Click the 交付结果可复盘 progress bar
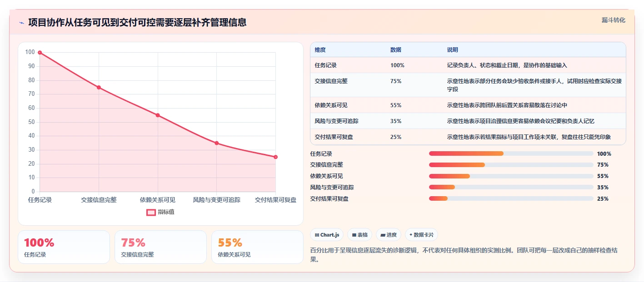The image size is (644, 282). pos(511,198)
